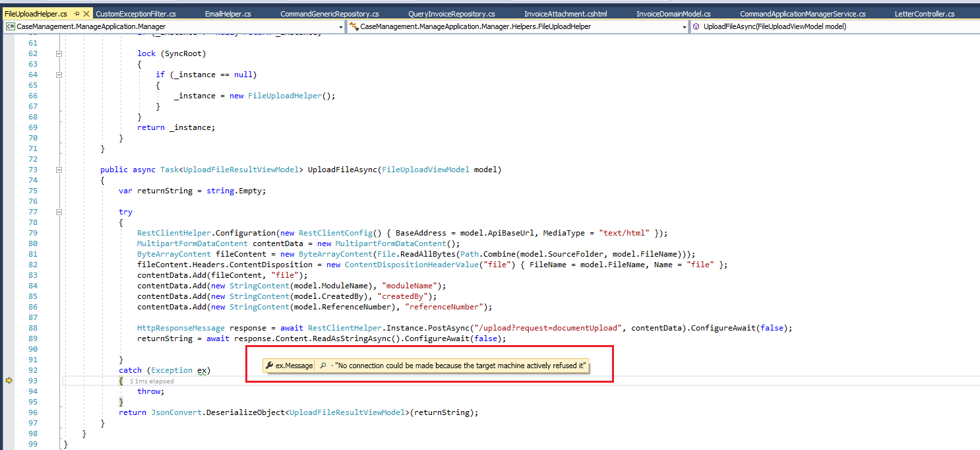Close the FileUploadHelper.cs tab
Viewport: 980px width, 450px height.
[x=88, y=14]
